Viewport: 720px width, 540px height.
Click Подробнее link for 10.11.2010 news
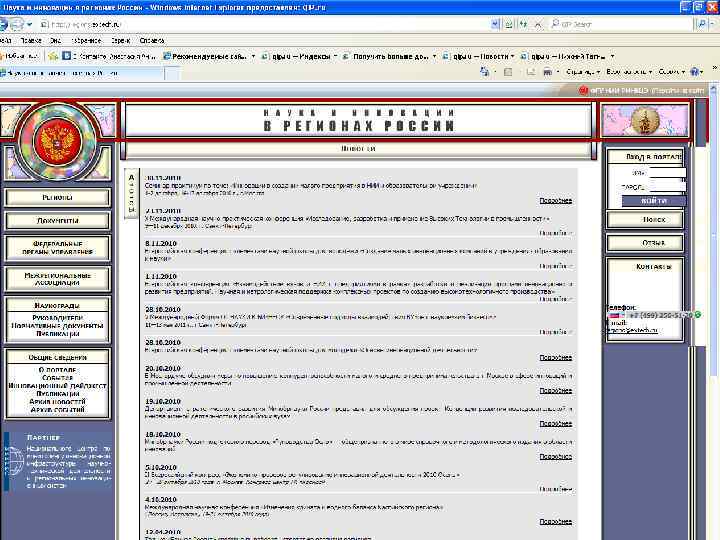556,201
